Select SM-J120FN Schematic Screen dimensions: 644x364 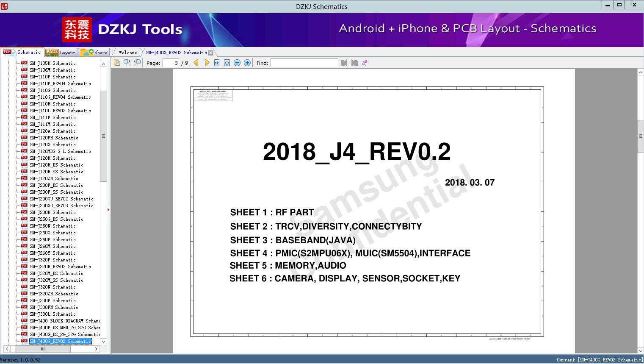[54, 138]
